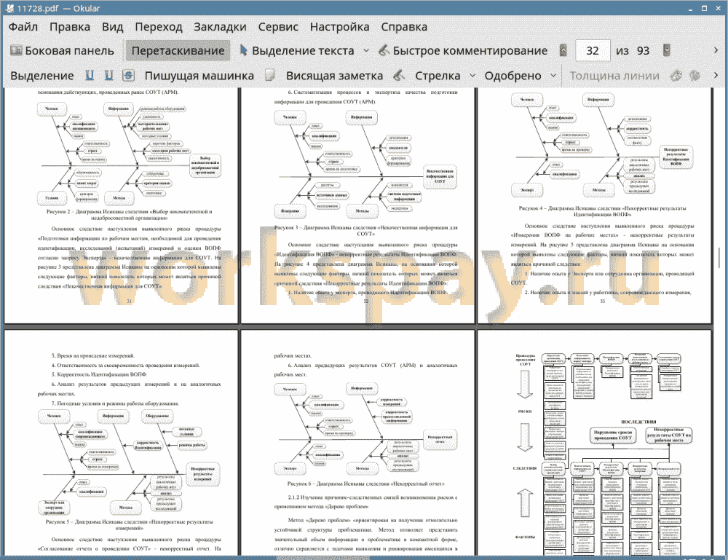Expand the Выделение текста tool dropdown arrow
Viewport: 728px width, 560px height.
[x=366, y=51]
